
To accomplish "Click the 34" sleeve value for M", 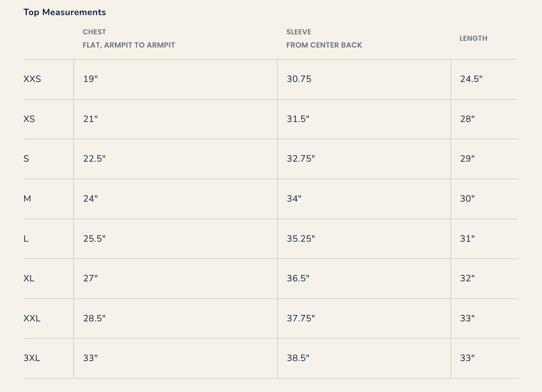I will tap(294, 199).
